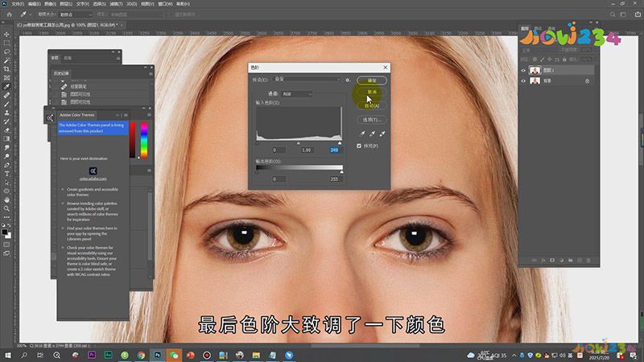
Task: Click the Auto button in Levels dialog
Action: tap(372, 106)
